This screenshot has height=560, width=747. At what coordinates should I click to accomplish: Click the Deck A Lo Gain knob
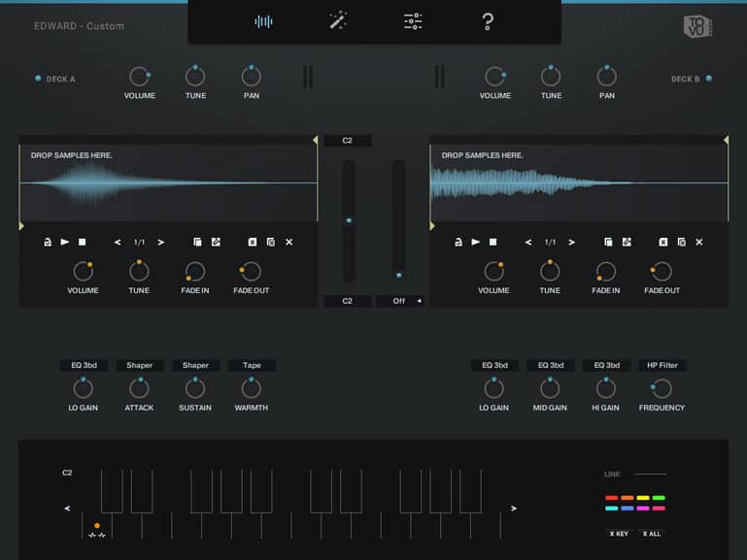coord(83,389)
